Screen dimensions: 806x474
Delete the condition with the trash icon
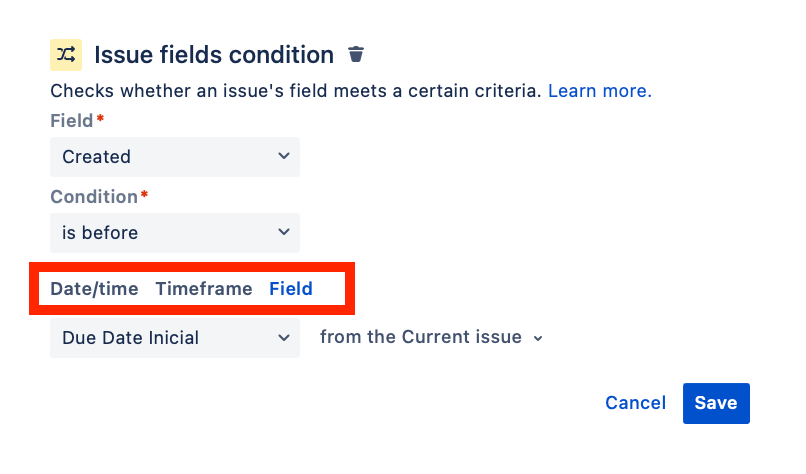(x=356, y=54)
